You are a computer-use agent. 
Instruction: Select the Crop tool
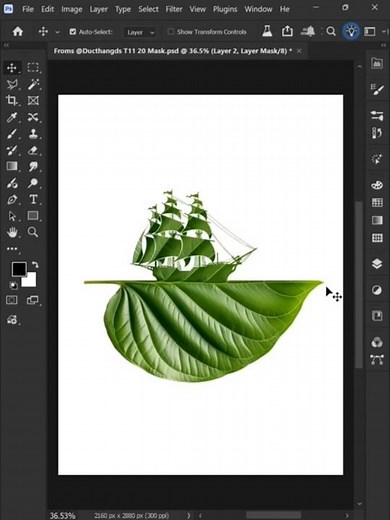tap(12, 100)
